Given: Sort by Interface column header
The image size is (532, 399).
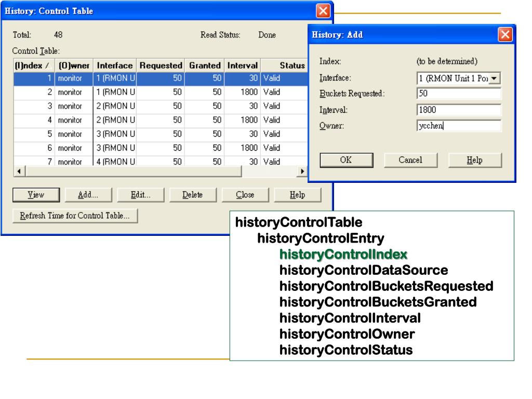Looking at the screenshot, I should point(115,65).
